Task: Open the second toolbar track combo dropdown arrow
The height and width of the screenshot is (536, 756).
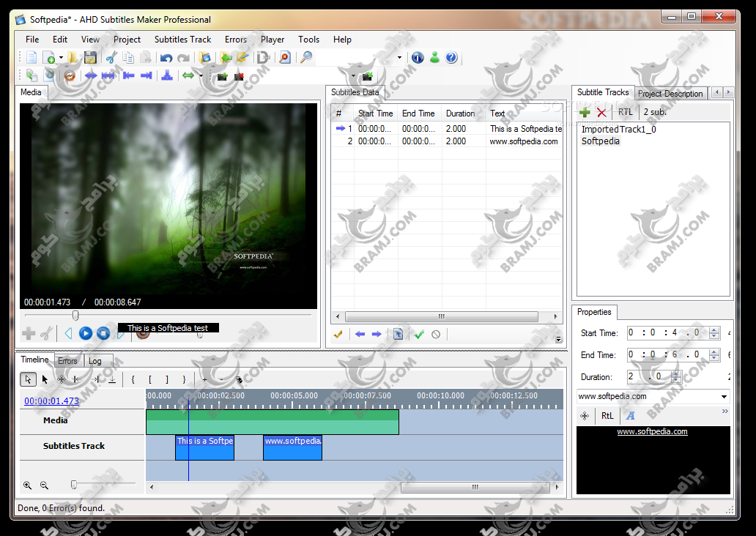Action: point(353,75)
